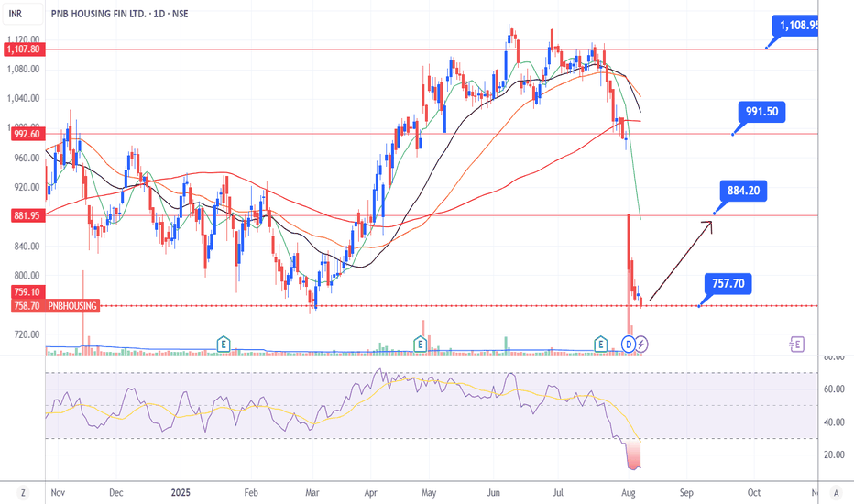The image size is (854, 504).
Task: Open the earnings marker near February
Action: (x=224, y=345)
